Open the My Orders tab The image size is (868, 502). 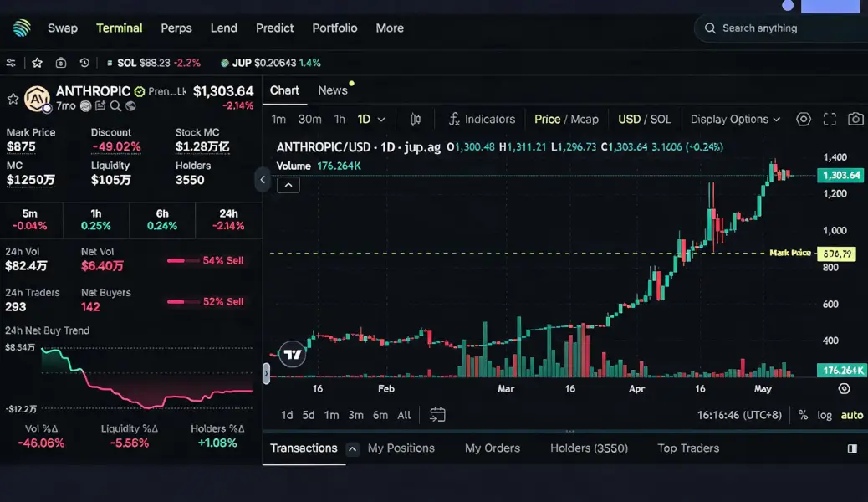(x=493, y=448)
